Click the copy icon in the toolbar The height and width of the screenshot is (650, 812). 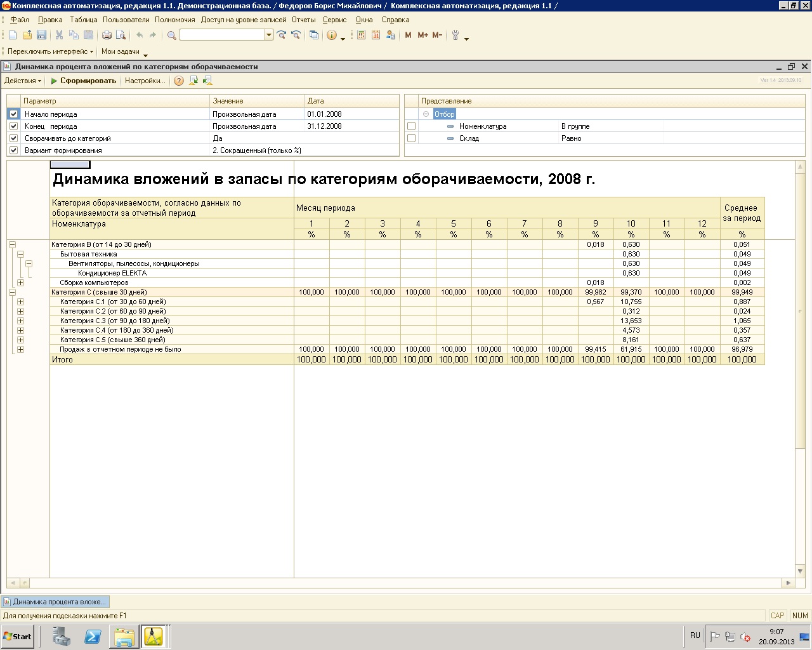click(x=74, y=36)
